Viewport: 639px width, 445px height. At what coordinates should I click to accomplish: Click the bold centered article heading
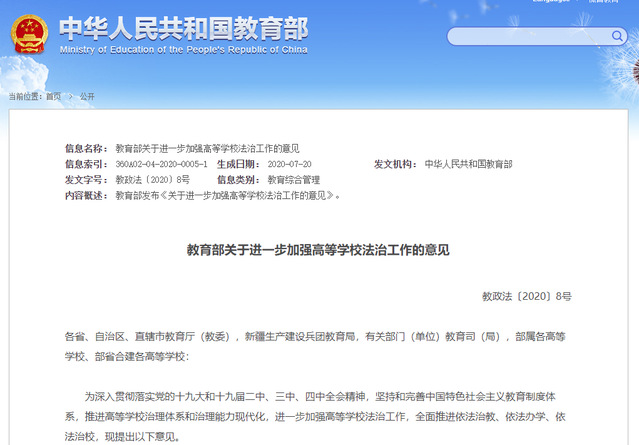(319, 249)
